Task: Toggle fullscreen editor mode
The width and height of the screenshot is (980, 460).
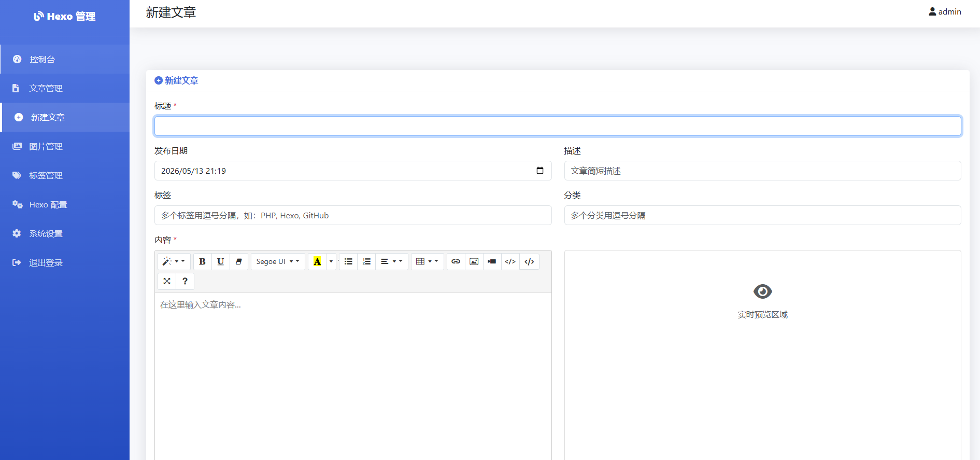Action: coord(167,281)
